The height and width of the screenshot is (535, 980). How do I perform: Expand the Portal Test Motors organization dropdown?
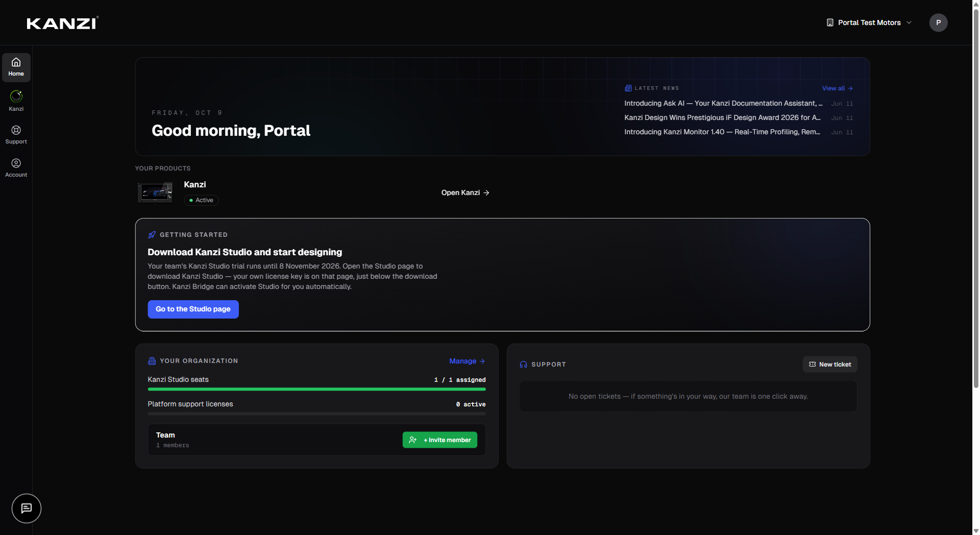(x=869, y=22)
